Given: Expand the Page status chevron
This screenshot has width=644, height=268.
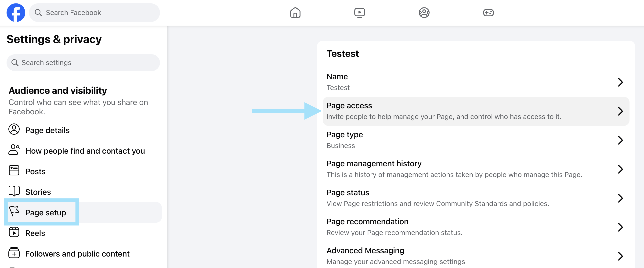Looking at the screenshot, I should coord(620,198).
